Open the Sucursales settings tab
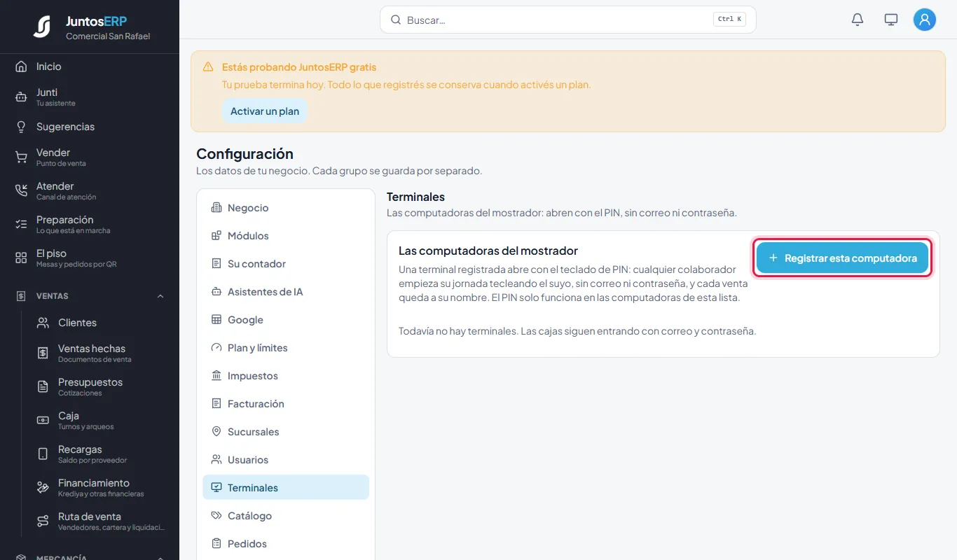The height and width of the screenshot is (560, 957). pyautogui.click(x=286, y=432)
